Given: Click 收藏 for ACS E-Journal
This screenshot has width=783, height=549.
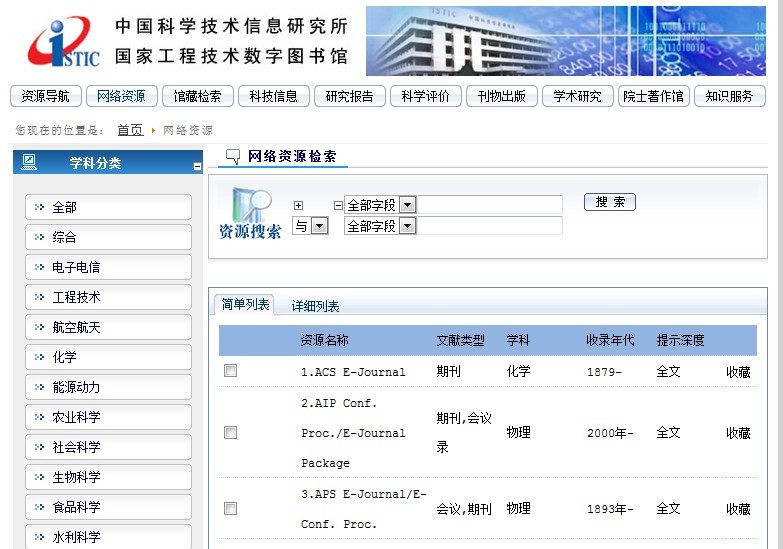Looking at the screenshot, I should coord(738,372).
